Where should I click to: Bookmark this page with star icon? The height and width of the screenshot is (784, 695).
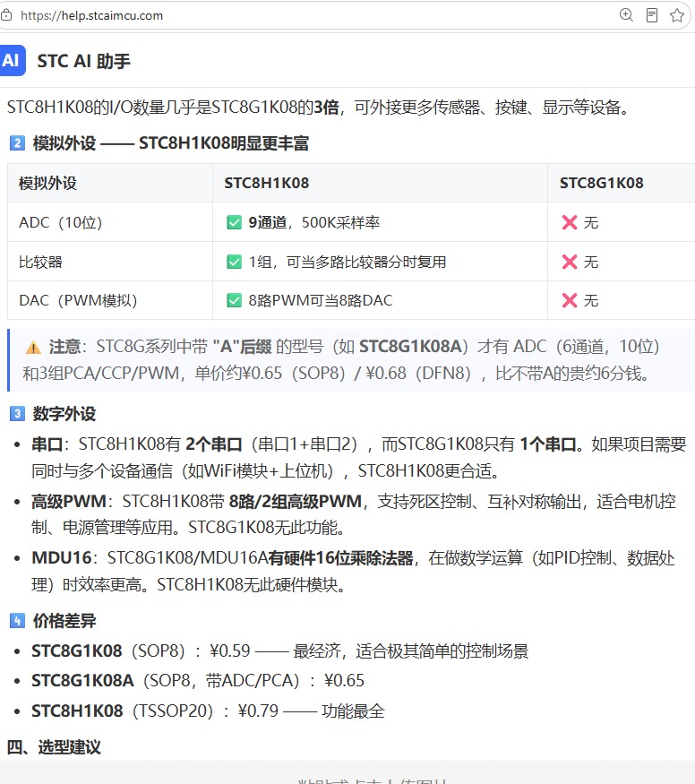point(677,15)
